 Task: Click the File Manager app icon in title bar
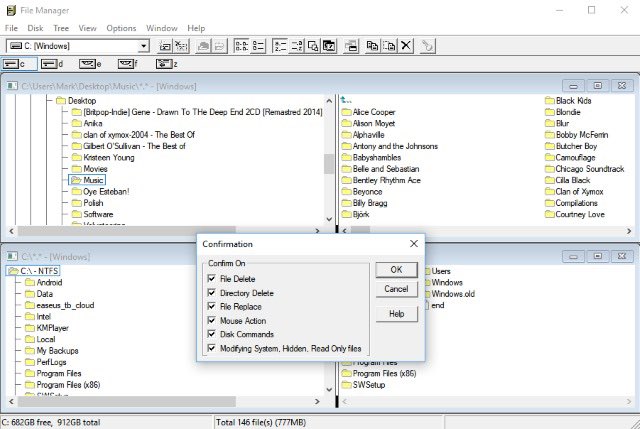coord(11,11)
